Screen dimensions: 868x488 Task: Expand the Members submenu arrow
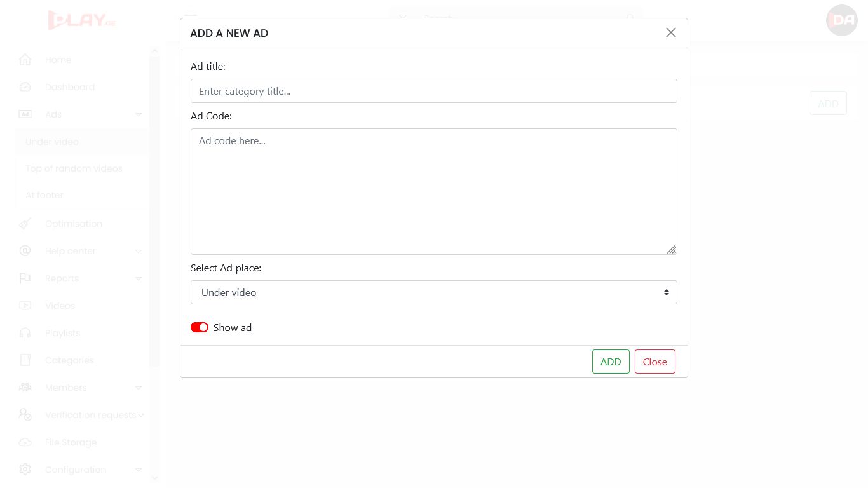pyautogui.click(x=139, y=388)
